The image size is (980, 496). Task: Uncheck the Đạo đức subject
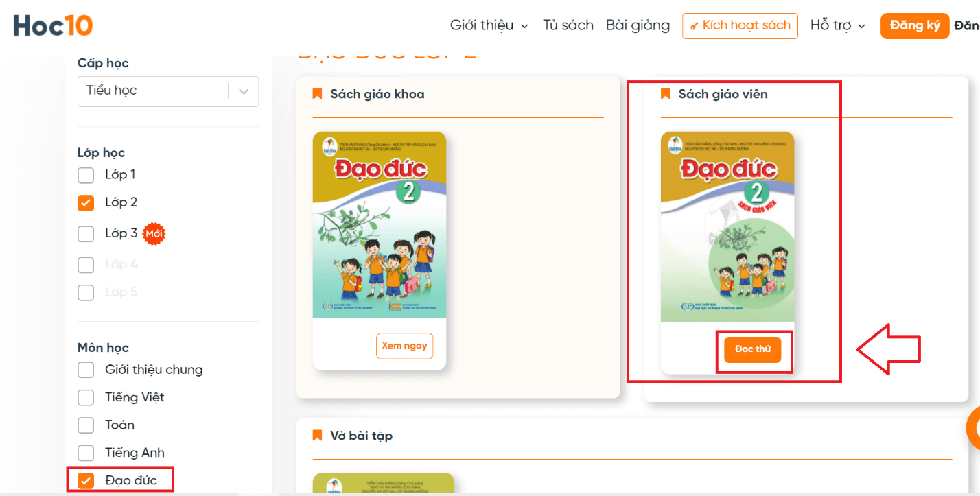(x=86, y=481)
